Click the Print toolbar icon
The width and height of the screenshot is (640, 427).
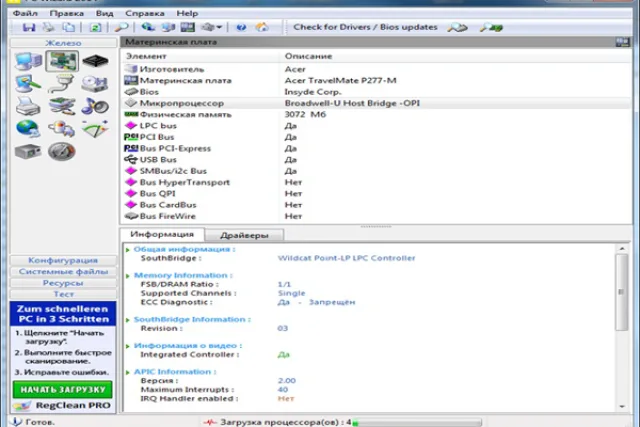point(49,27)
